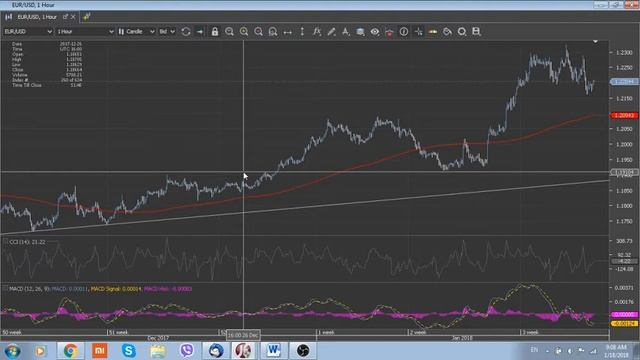Close the EUR/USD, 1 Hour tab
Image resolution: width=640 pixels, height=360 pixels.
[x=73, y=17]
